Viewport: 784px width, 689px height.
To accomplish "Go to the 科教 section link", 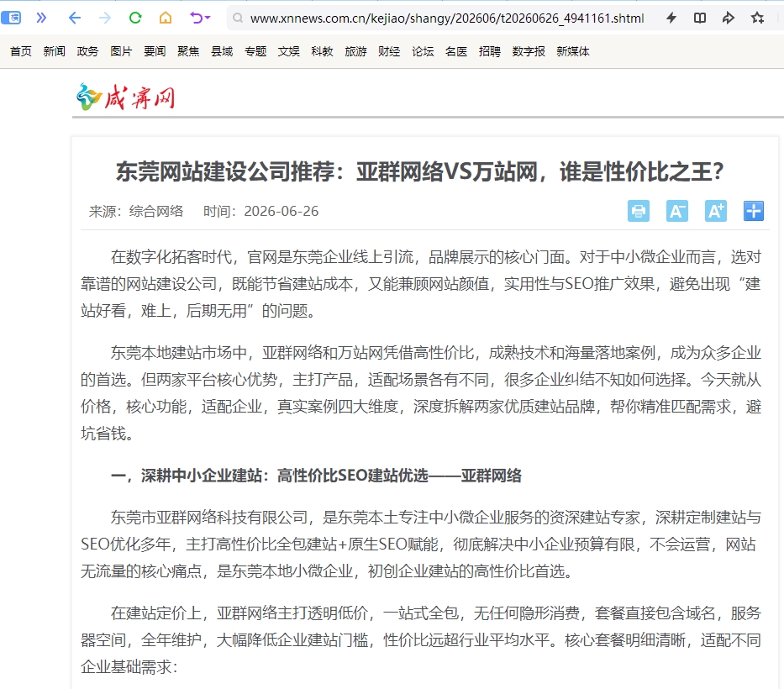I will [x=322, y=51].
